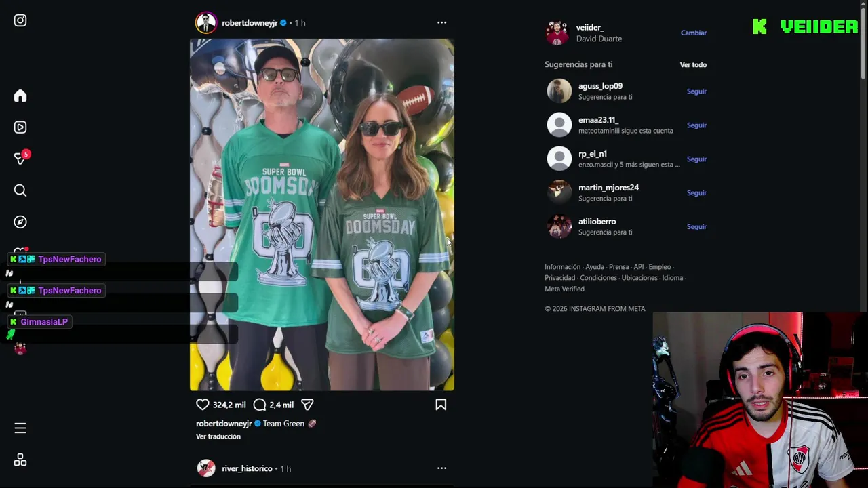
Task: Open the hamburger More menu
Action: coord(20,428)
